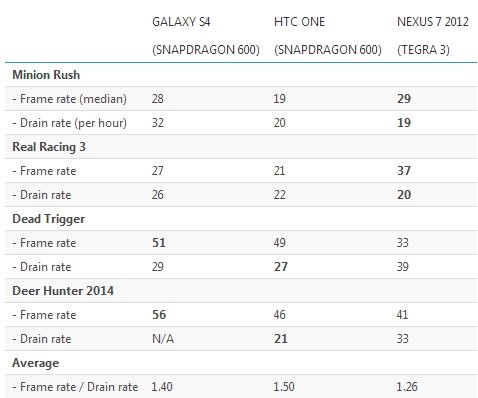Click the bold 56 Deer Hunter frame rate
478x398 pixels.
(159, 315)
